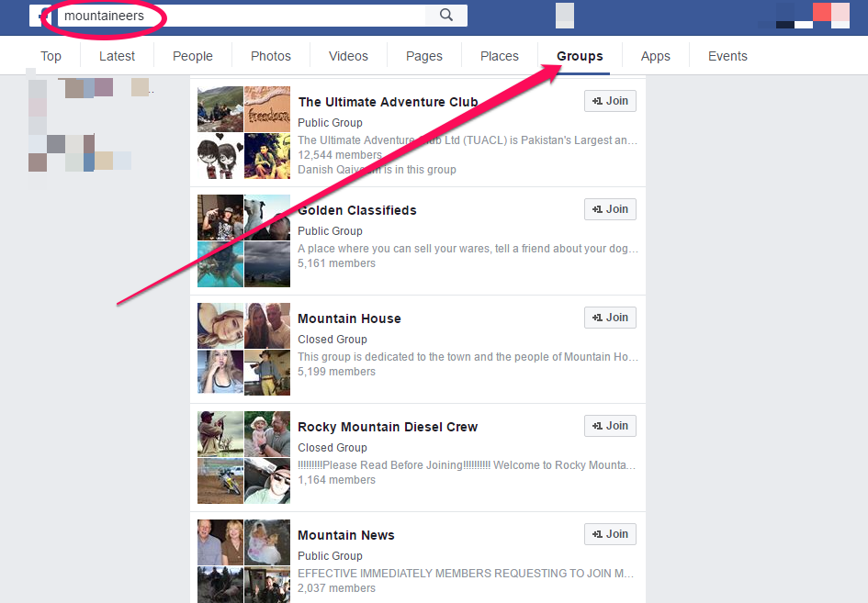The image size is (868, 603).
Task: Click '12,544 members' text
Action: 340,155
